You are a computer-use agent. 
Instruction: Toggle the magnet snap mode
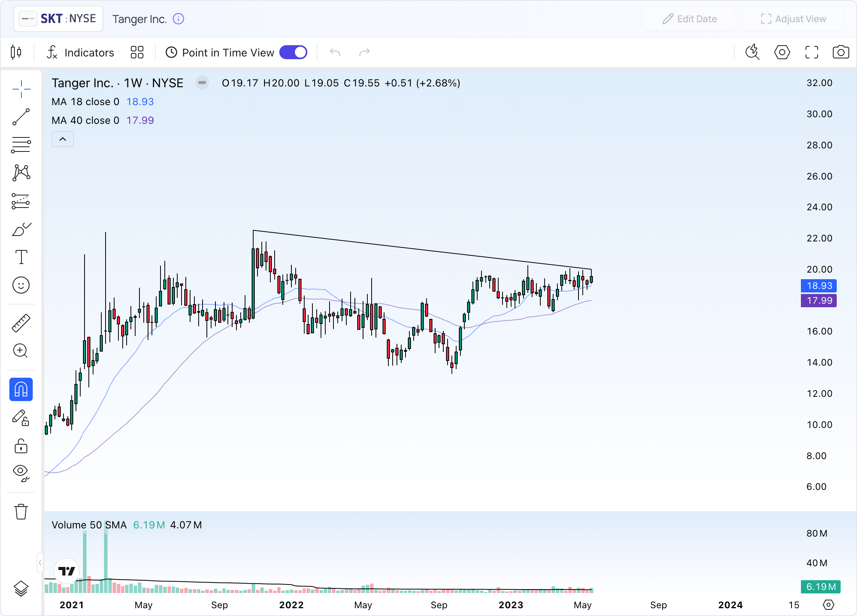[21, 389]
